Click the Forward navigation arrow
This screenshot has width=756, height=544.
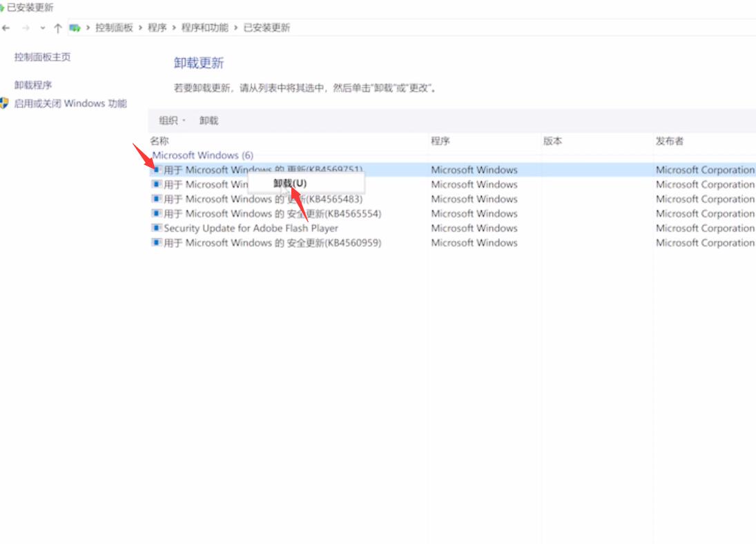pos(26,28)
